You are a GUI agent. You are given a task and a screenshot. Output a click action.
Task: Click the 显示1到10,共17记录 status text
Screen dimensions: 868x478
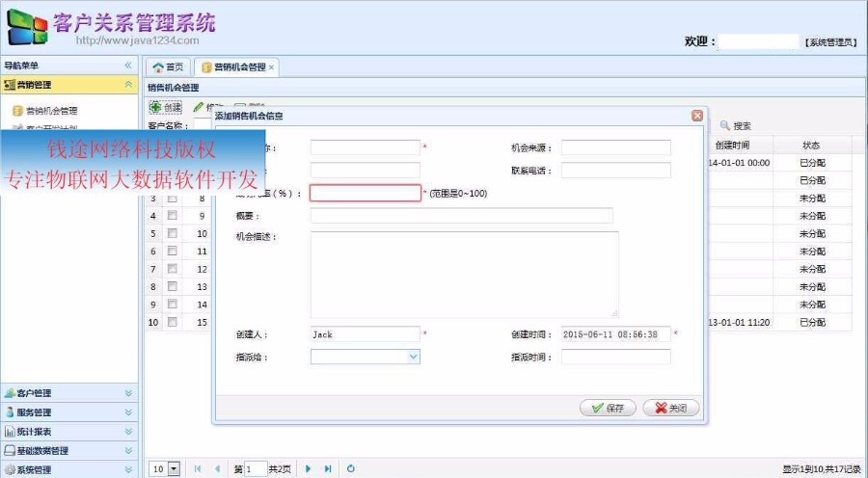coord(822,468)
